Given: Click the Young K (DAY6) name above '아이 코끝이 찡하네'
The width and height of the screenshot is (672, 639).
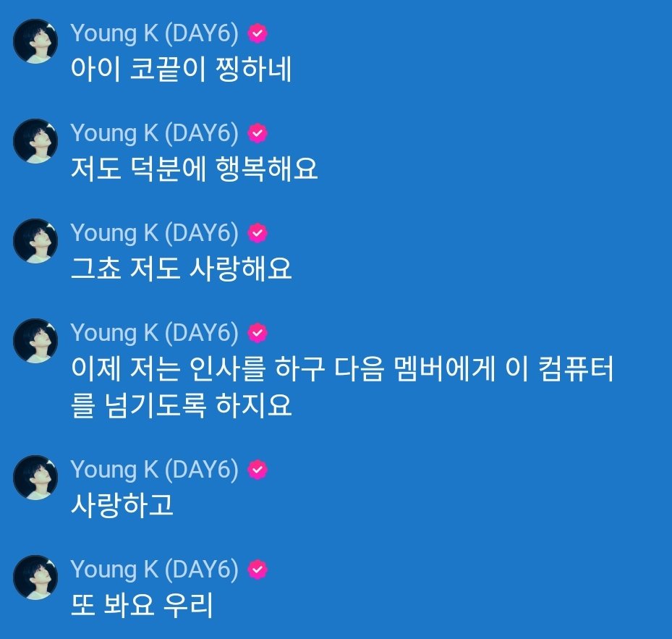Looking at the screenshot, I should 154,34.
